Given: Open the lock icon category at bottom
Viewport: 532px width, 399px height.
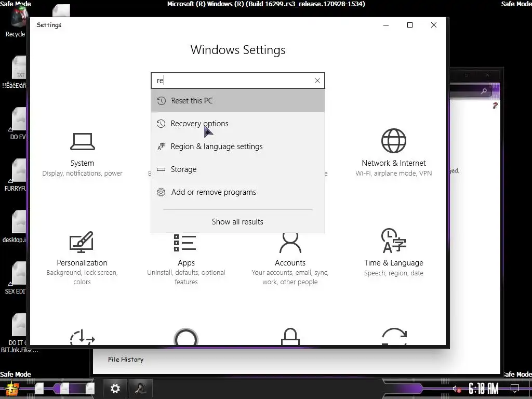Looking at the screenshot, I should (290, 336).
